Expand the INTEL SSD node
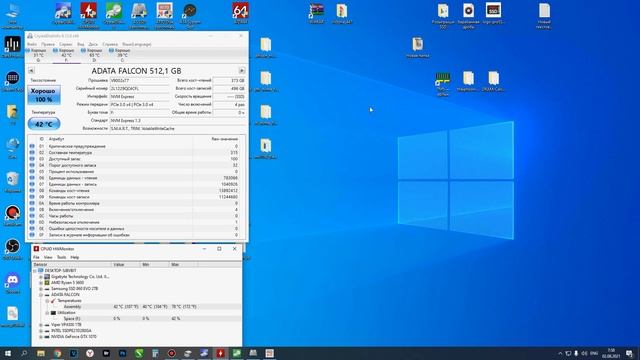 pos(41,331)
